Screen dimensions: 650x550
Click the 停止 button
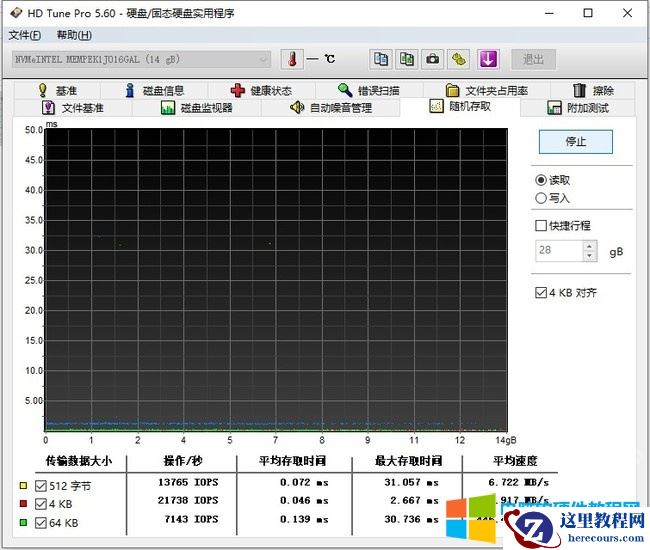pyautogui.click(x=575, y=142)
